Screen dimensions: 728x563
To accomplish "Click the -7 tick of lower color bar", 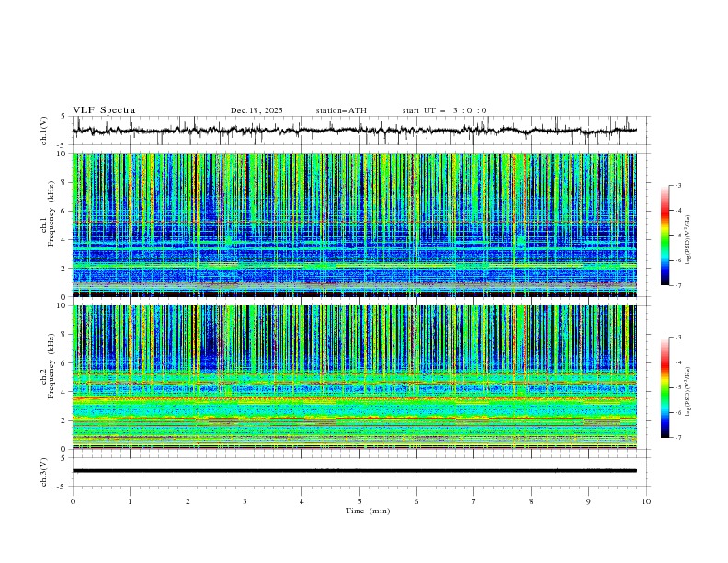I will pos(678,437).
